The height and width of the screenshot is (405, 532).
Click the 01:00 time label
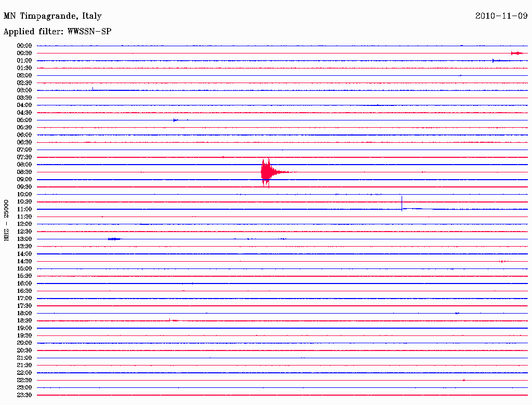point(24,61)
